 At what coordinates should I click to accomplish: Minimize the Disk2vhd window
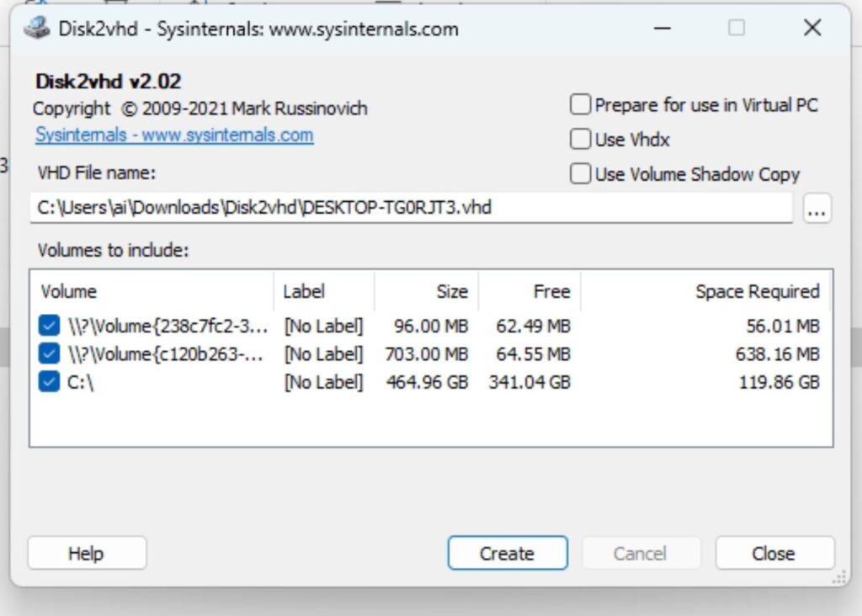coord(662,28)
